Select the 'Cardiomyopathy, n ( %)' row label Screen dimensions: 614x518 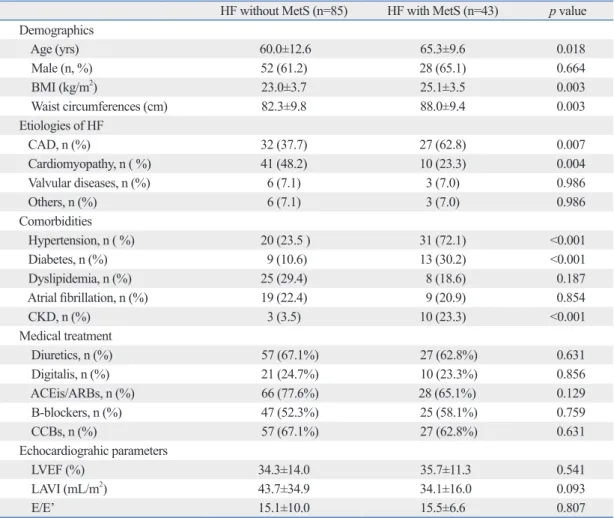pos(90,164)
